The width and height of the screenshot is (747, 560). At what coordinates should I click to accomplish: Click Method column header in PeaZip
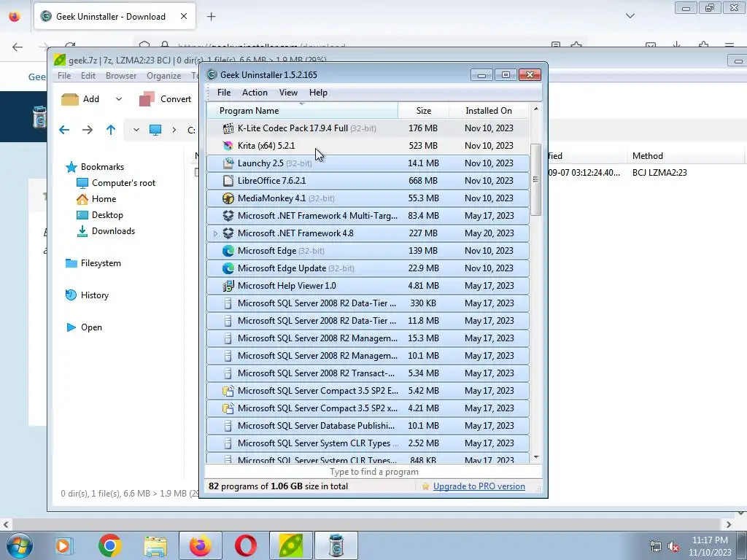(x=648, y=156)
